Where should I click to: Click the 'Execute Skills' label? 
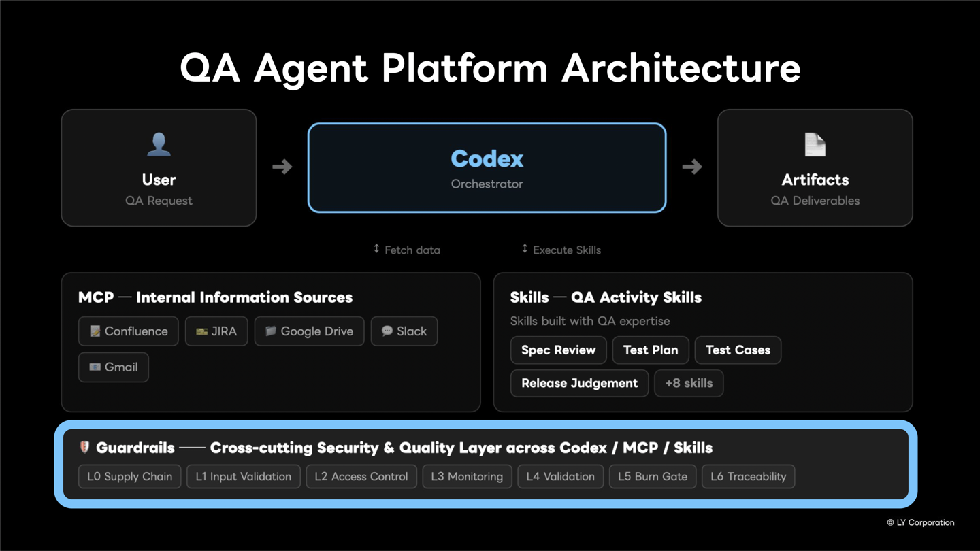(x=567, y=250)
